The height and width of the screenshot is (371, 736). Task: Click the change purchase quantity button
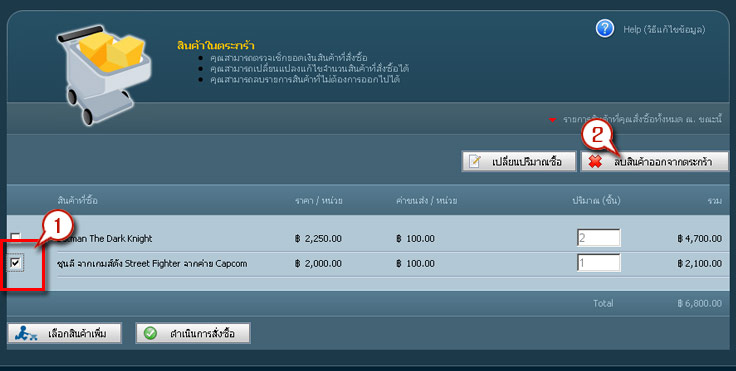pos(519,162)
